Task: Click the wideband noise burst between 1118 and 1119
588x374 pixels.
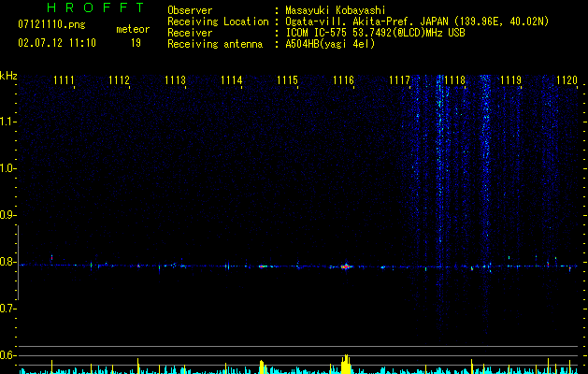Action: [x=485, y=205]
